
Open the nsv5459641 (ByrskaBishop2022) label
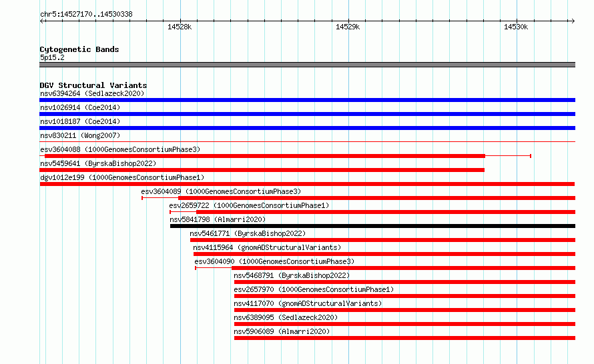click(98, 163)
